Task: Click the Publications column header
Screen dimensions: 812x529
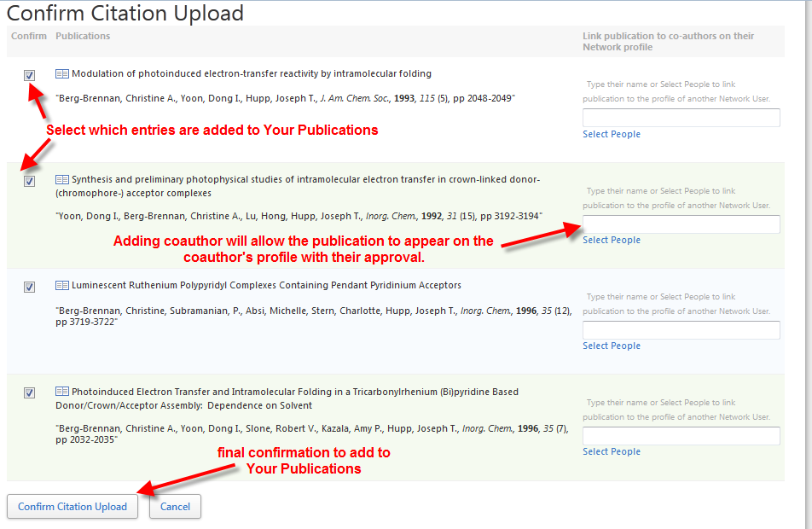Action: click(83, 36)
